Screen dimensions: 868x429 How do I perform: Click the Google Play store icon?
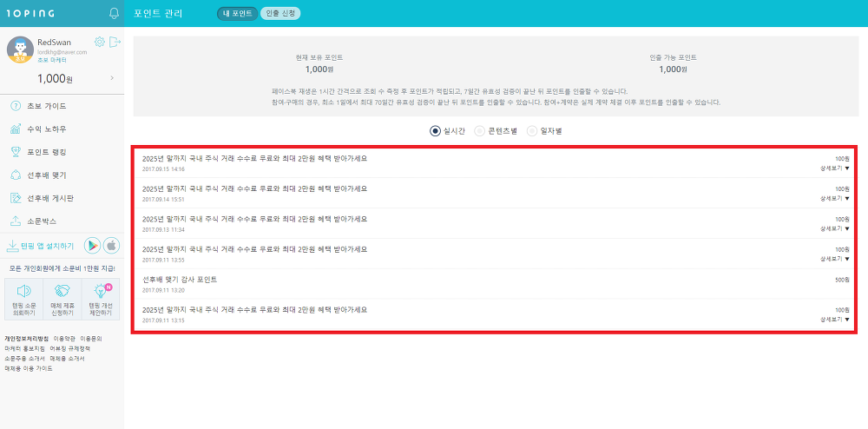pyautogui.click(x=92, y=246)
